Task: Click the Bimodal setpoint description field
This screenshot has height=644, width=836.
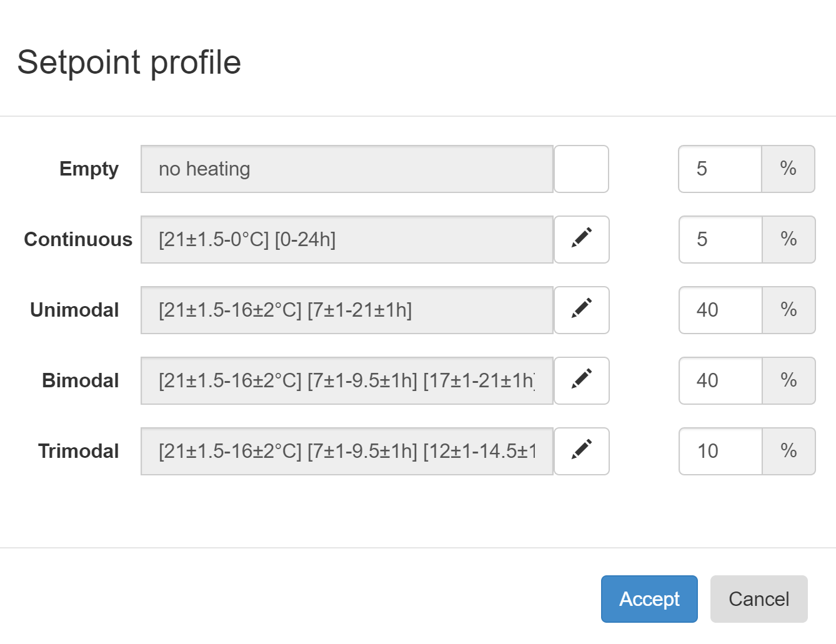Action: (347, 380)
